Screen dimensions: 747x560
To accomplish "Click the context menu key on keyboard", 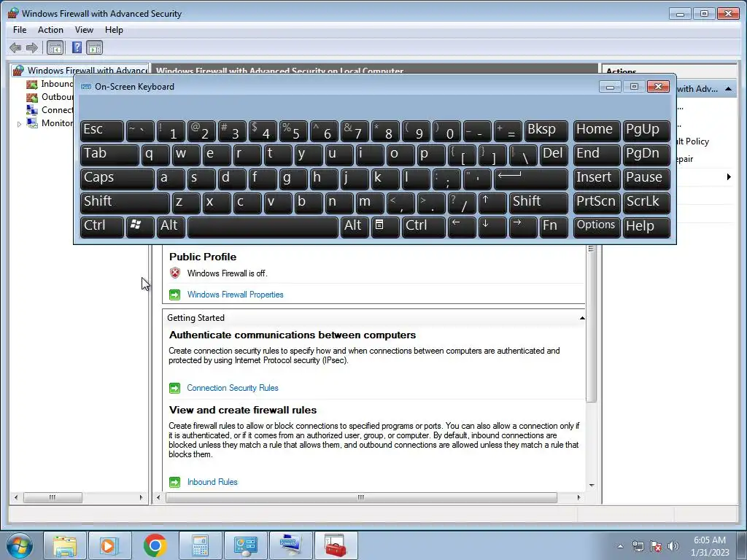I will 384,227.
